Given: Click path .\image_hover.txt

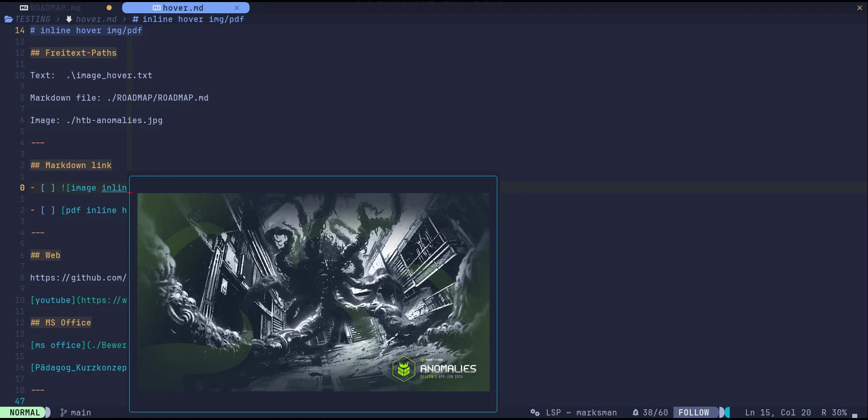Looking at the screenshot, I should coord(109,75).
